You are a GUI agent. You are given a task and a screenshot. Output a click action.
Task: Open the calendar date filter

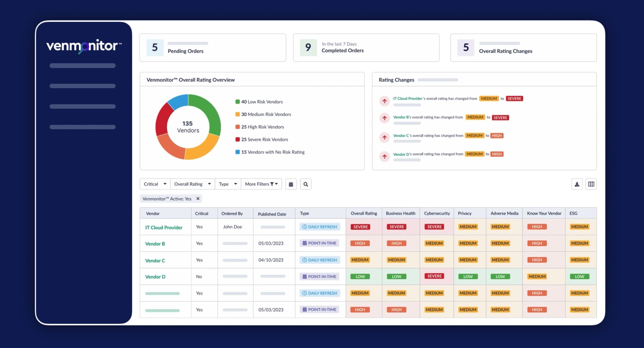pos(291,184)
